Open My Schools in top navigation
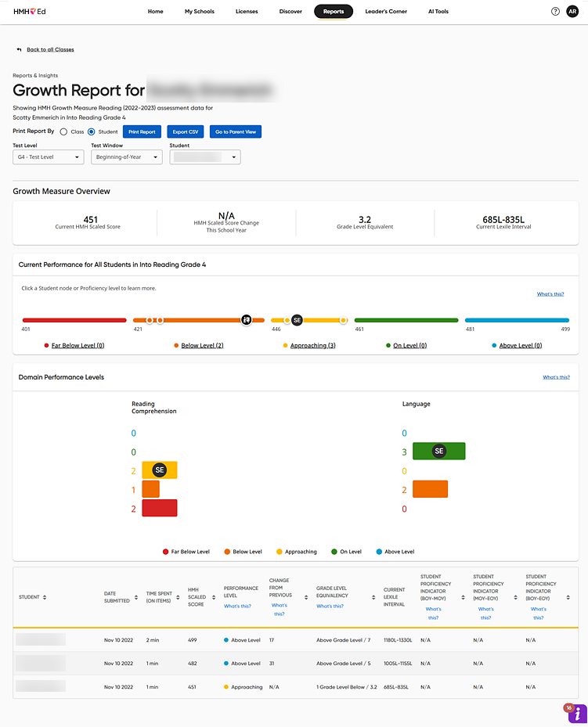Image resolution: width=588 pixels, height=727 pixels. [x=200, y=12]
